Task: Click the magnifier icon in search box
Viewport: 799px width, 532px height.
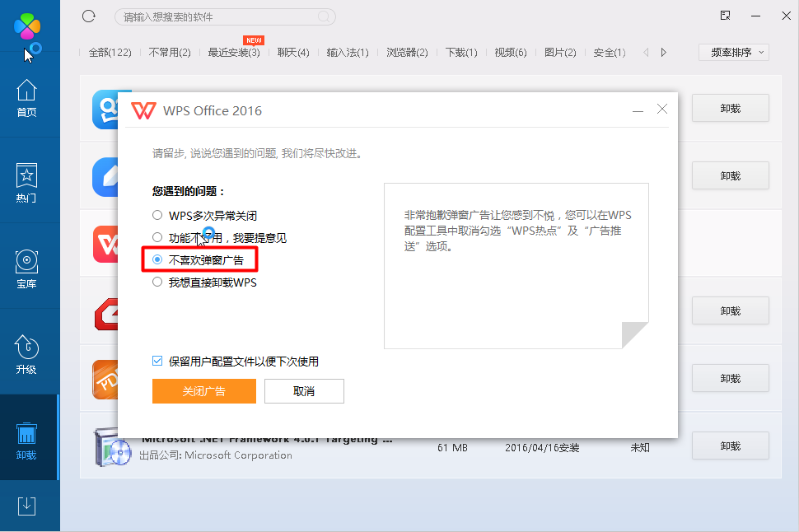Action: (324, 16)
